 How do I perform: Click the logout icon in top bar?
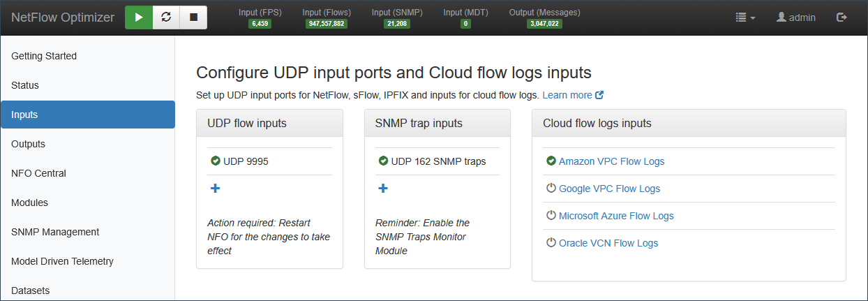pos(841,17)
